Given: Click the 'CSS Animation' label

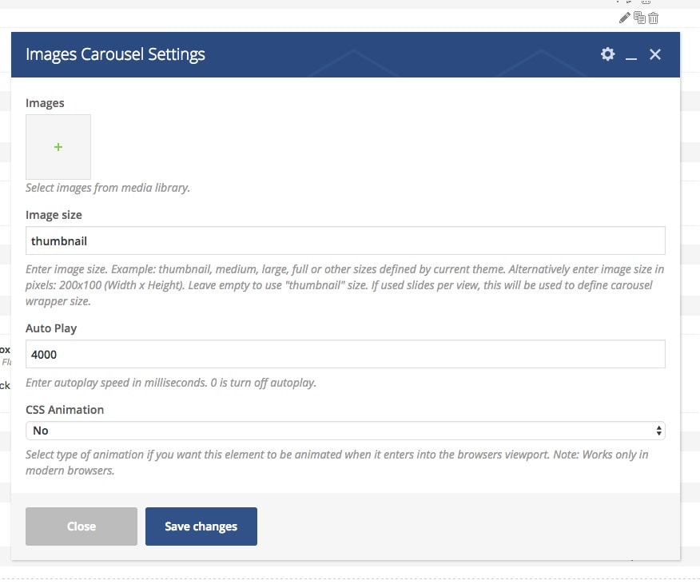Looking at the screenshot, I should [64, 409].
